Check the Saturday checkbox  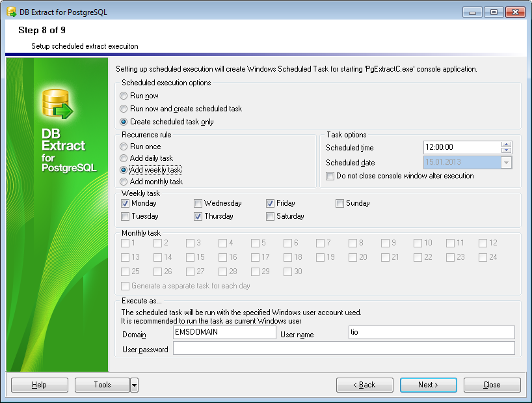270,216
